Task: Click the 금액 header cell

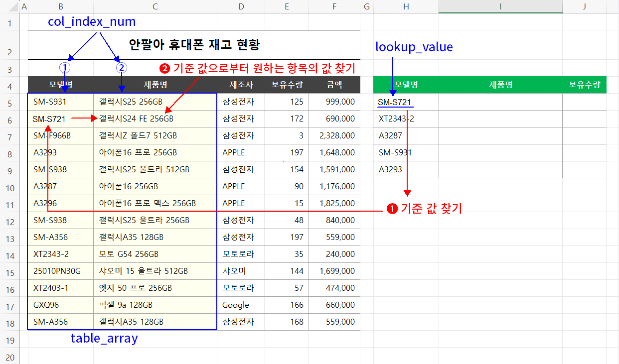Action: point(334,85)
